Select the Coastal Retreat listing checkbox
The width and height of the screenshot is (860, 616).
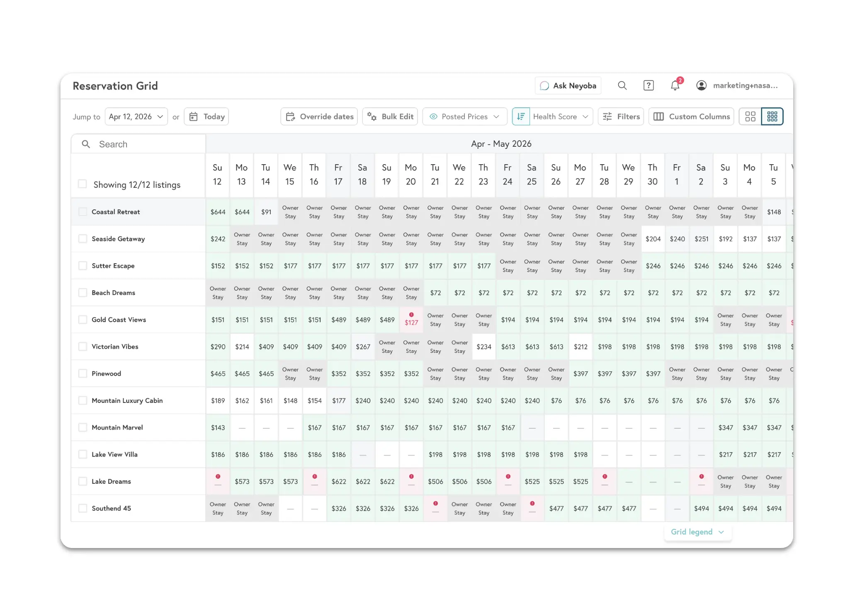point(82,211)
